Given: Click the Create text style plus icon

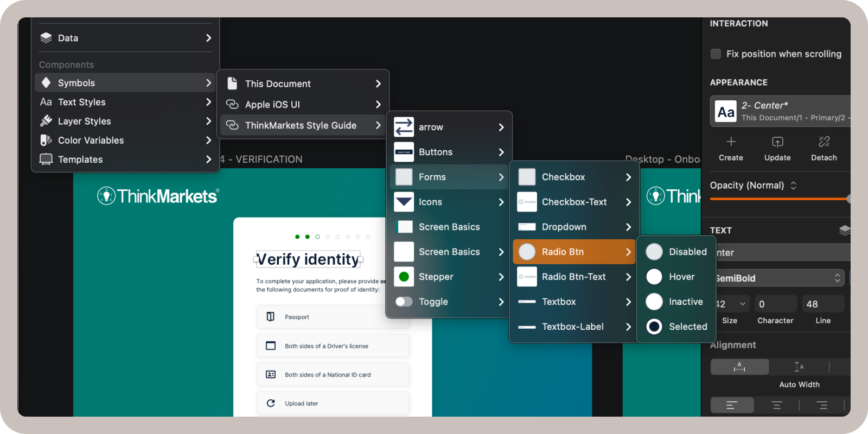Looking at the screenshot, I should [x=731, y=142].
